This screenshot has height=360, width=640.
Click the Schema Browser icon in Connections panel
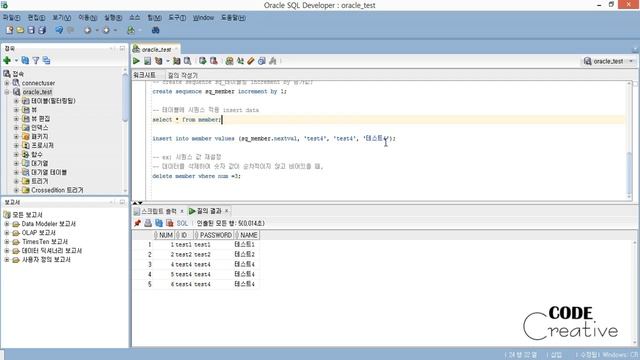coord(47,60)
